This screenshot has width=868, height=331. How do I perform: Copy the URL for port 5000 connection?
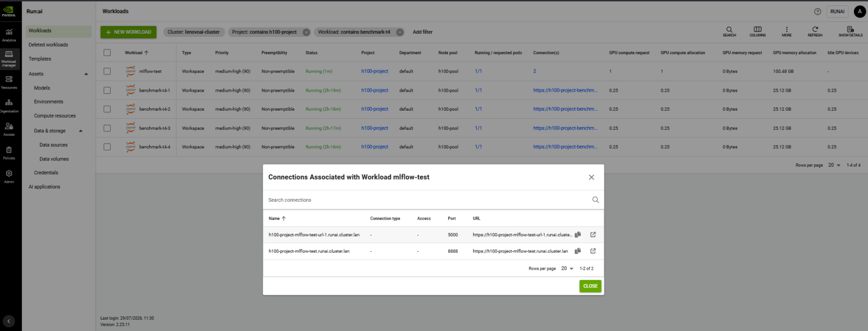[x=578, y=234]
